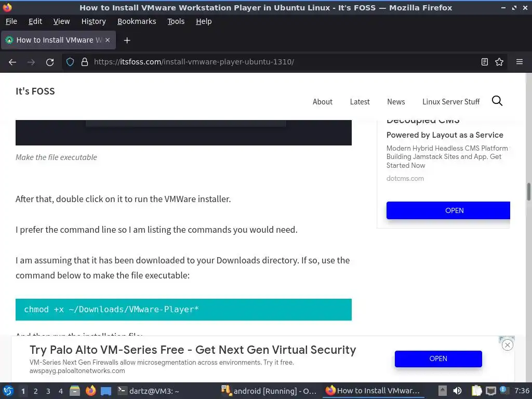Open the tracking protection shield icon

[x=70, y=62]
